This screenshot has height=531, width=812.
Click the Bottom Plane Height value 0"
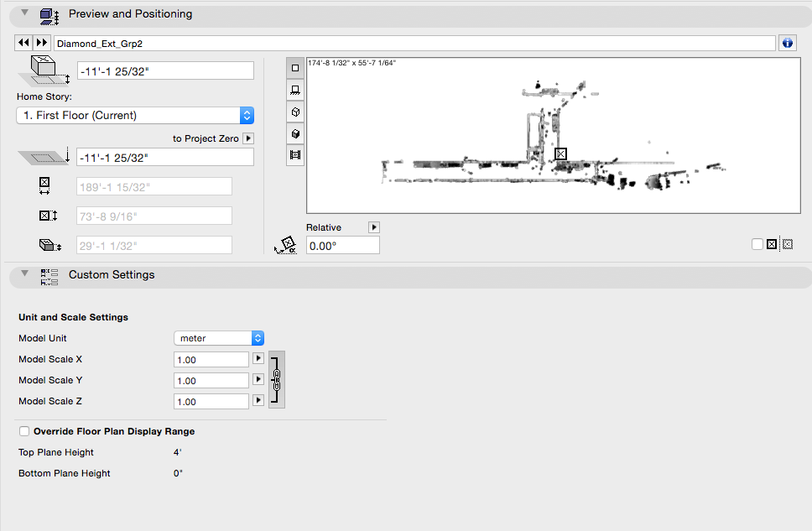178,473
